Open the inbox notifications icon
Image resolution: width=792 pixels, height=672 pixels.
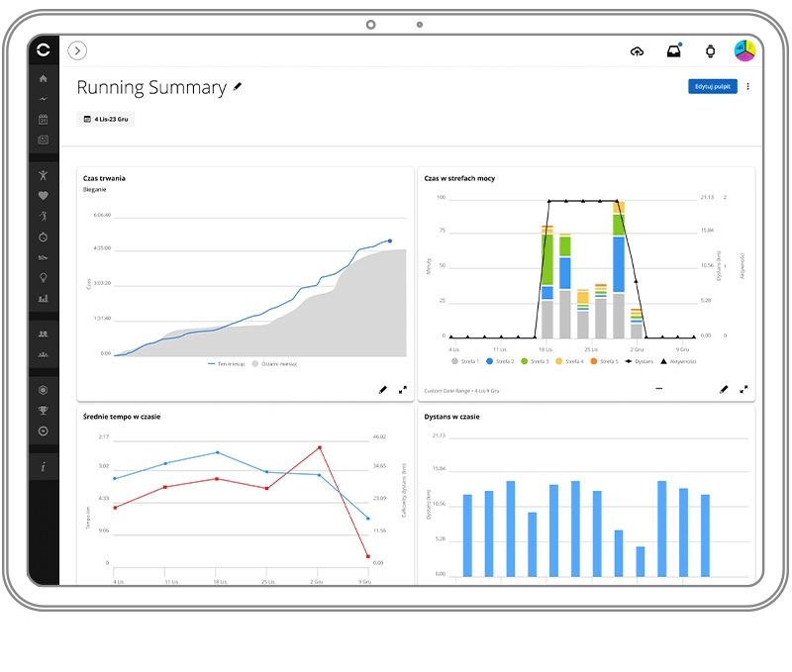674,51
